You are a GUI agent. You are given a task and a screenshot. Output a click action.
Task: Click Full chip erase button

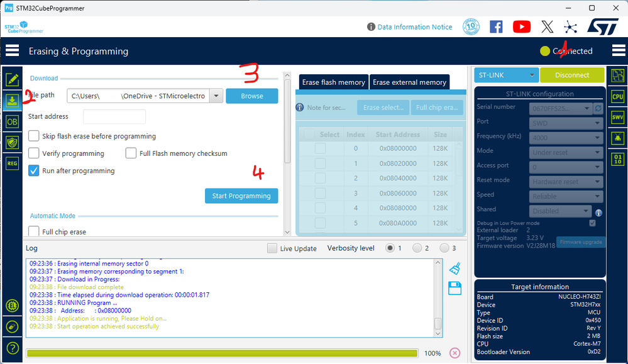437,108
